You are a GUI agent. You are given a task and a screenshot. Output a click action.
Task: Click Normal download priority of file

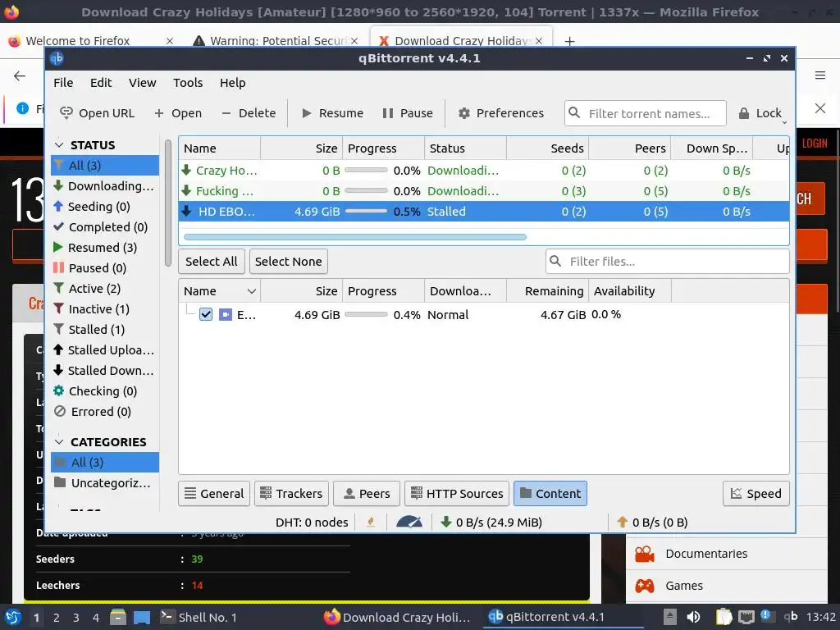[x=448, y=314]
